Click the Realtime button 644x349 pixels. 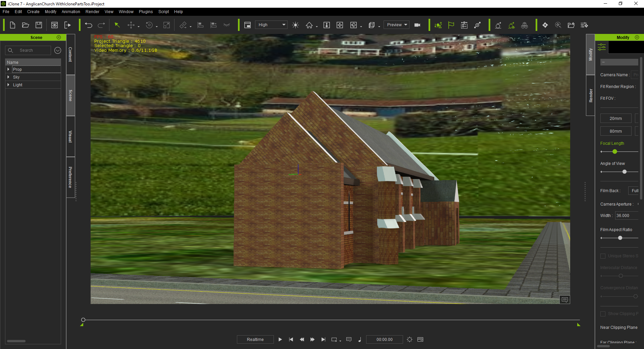(255, 340)
